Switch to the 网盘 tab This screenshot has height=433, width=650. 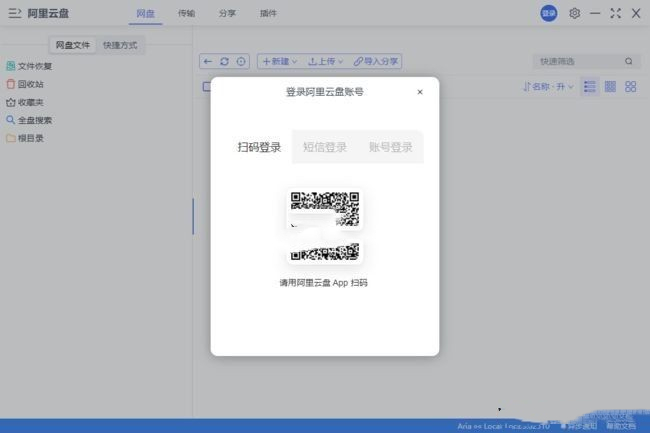tap(146, 14)
